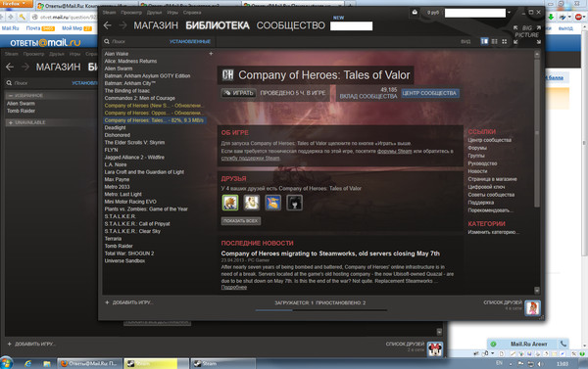Click the add game plus icon
Viewport: 588px width, 369px height.
point(107,302)
